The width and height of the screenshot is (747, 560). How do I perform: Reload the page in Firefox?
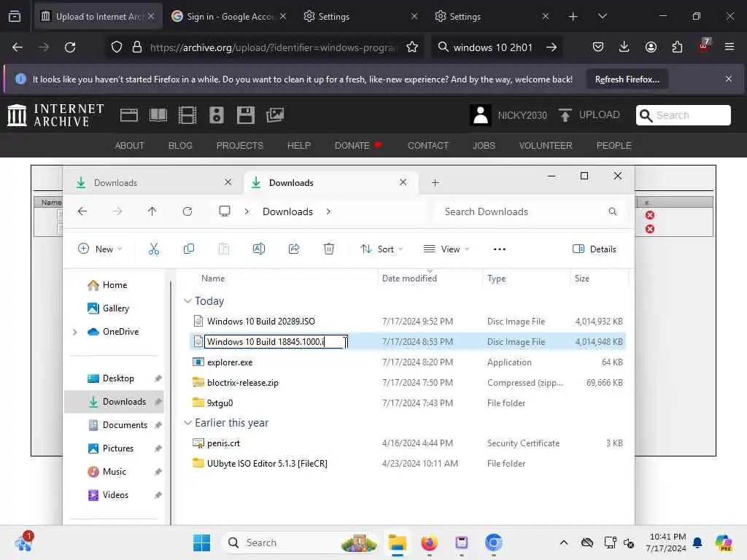[70, 47]
